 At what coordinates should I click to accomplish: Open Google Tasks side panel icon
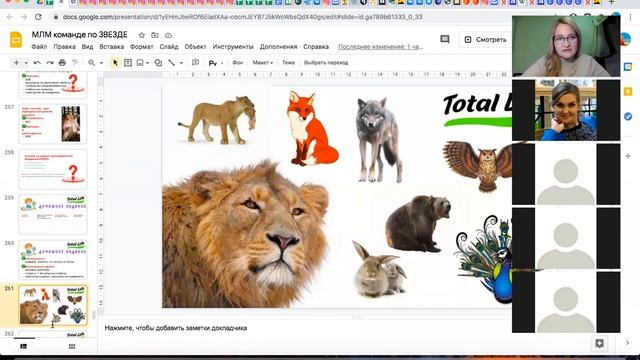tap(628, 117)
